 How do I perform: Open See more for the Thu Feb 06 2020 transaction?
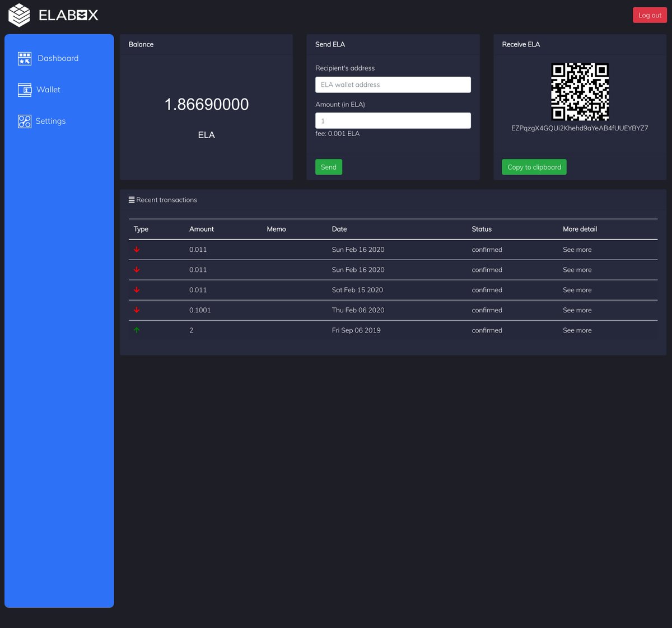(x=577, y=310)
